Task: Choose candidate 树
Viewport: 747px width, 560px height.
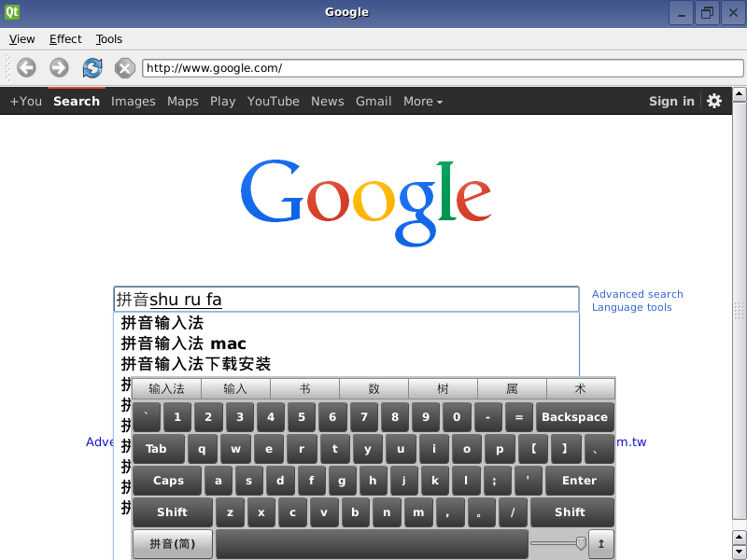Action: point(443,388)
